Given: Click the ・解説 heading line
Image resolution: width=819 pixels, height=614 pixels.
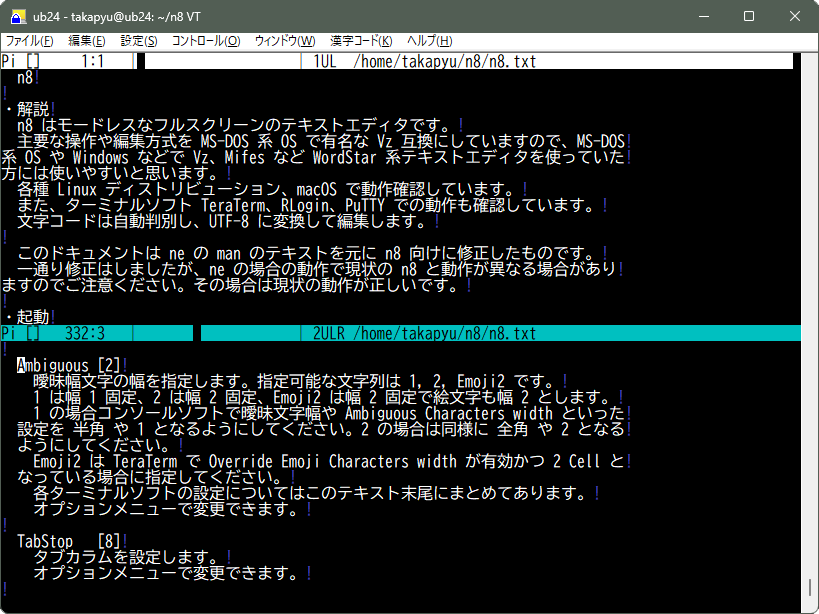Looking at the screenshot, I should tap(29, 109).
